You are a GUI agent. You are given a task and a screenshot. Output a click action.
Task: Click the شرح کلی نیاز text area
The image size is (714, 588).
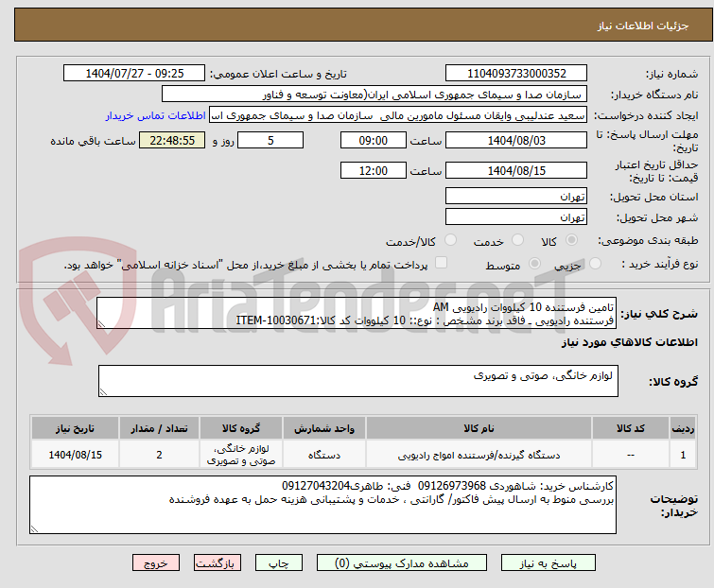[357, 313]
